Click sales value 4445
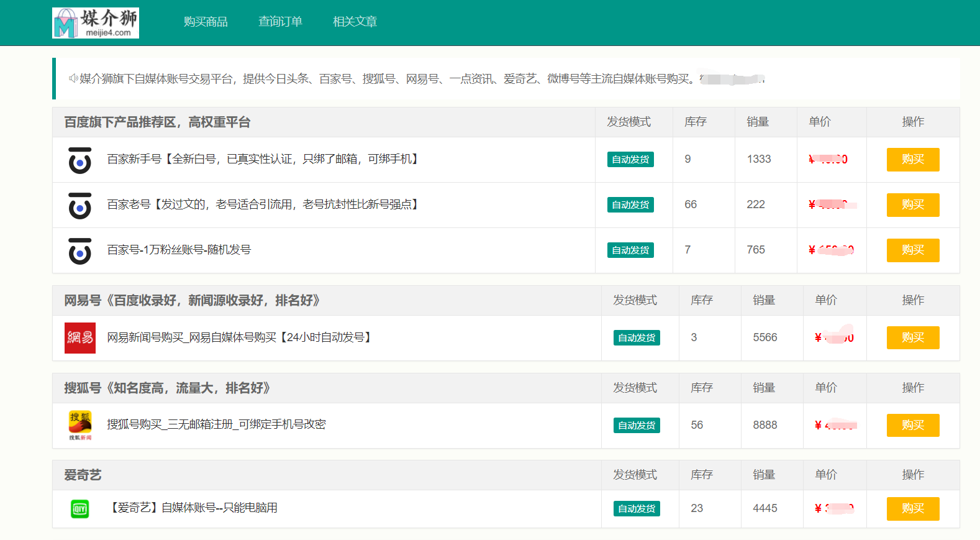980x540 pixels. pyautogui.click(x=765, y=508)
